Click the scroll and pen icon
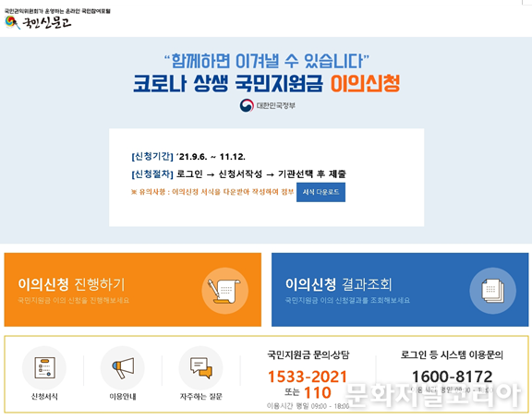Image resolution: width=532 pixels, height=419 pixels. click(x=225, y=291)
